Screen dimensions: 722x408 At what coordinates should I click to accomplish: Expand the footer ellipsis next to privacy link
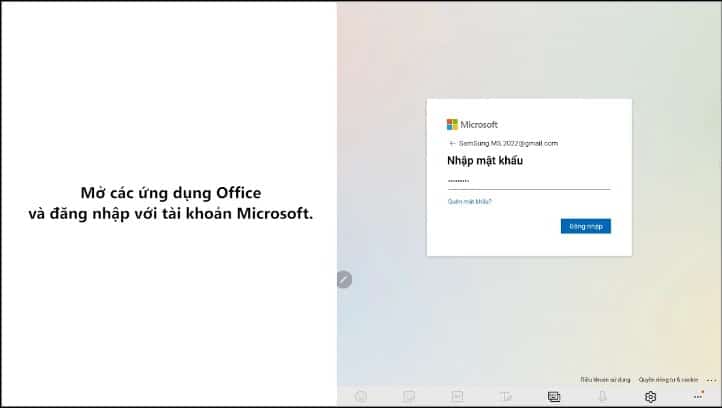[x=711, y=380]
